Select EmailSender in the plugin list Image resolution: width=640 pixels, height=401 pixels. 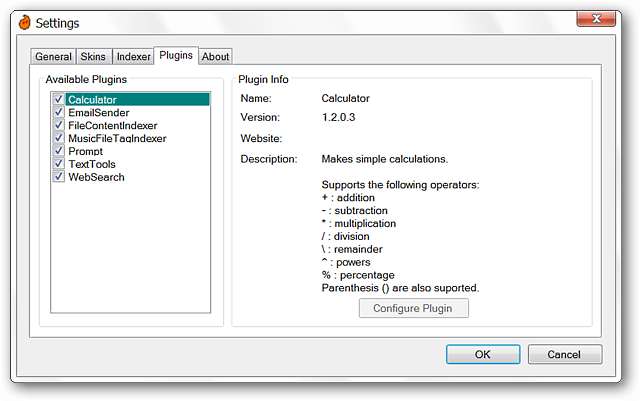coord(99,113)
